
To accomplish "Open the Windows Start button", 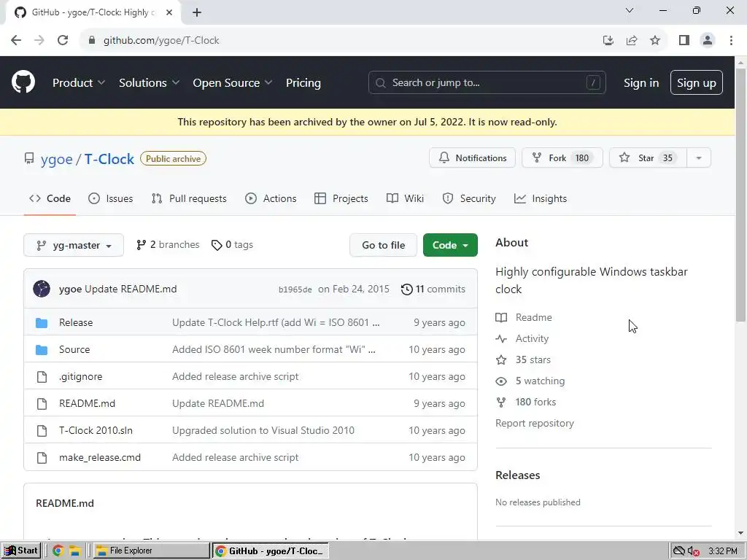I will point(21,551).
